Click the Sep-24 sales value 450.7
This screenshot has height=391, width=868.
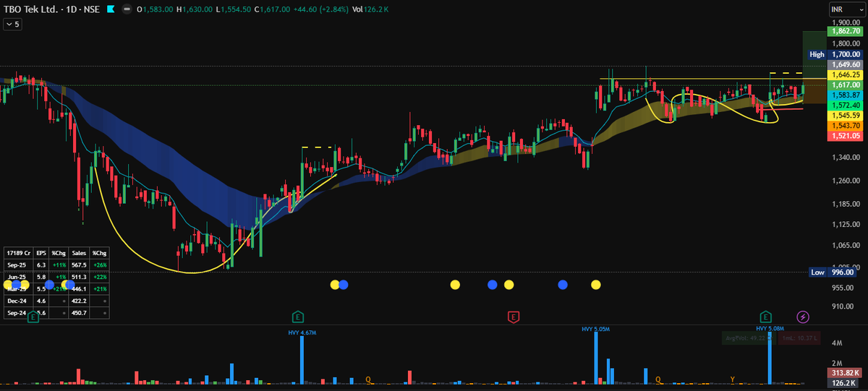[x=80, y=312]
